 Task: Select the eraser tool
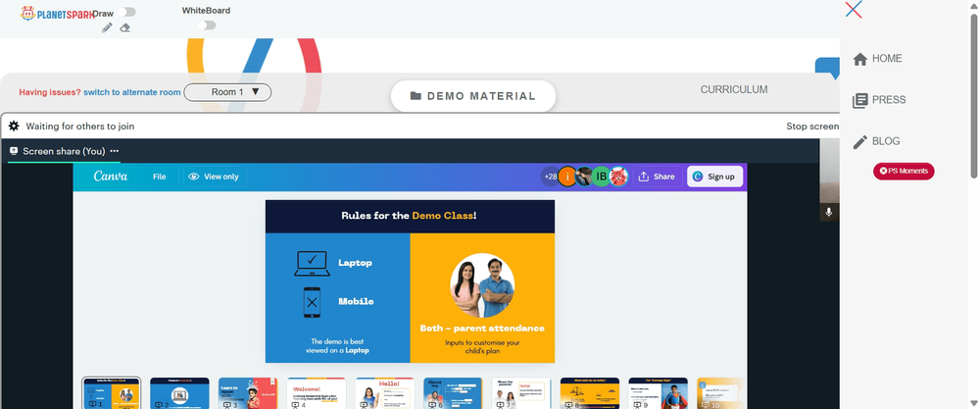125,27
